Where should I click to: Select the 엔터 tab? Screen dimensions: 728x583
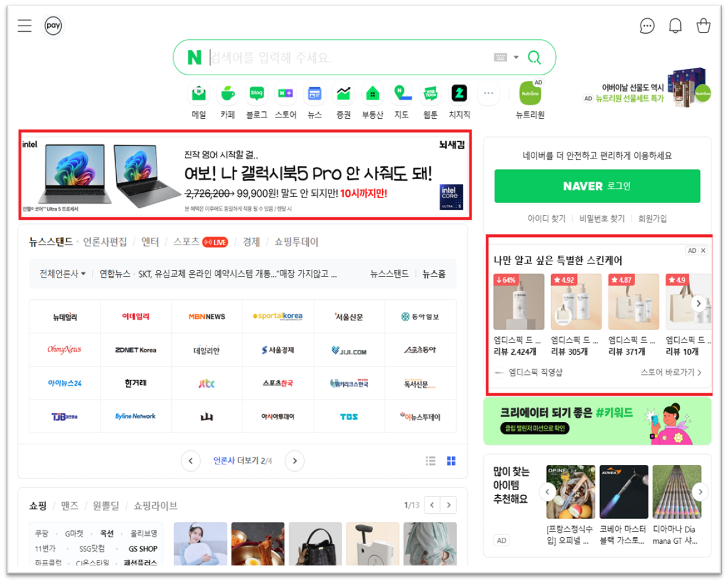(x=150, y=242)
